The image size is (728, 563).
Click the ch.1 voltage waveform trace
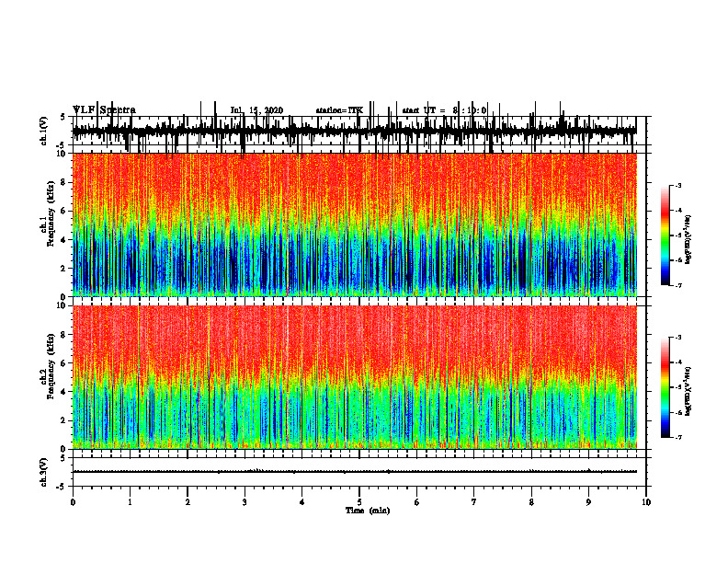pos(355,130)
